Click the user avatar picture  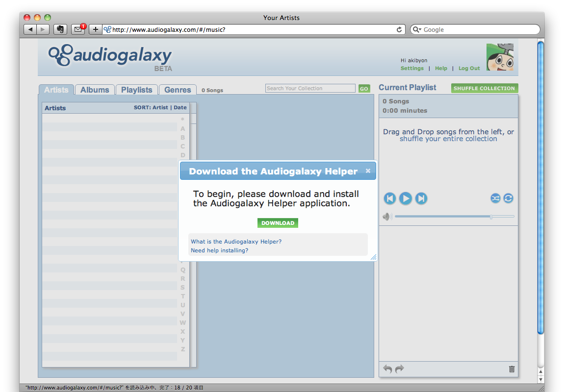point(500,57)
